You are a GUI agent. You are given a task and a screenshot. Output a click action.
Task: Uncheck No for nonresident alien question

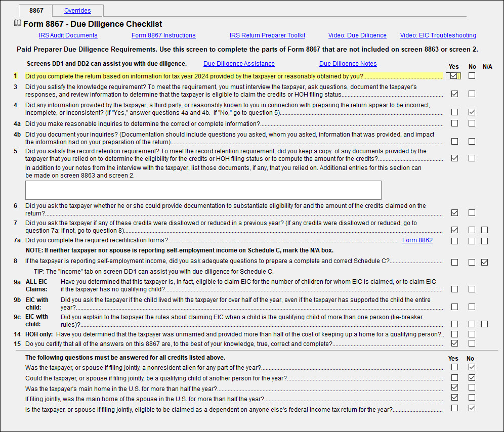click(472, 367)
